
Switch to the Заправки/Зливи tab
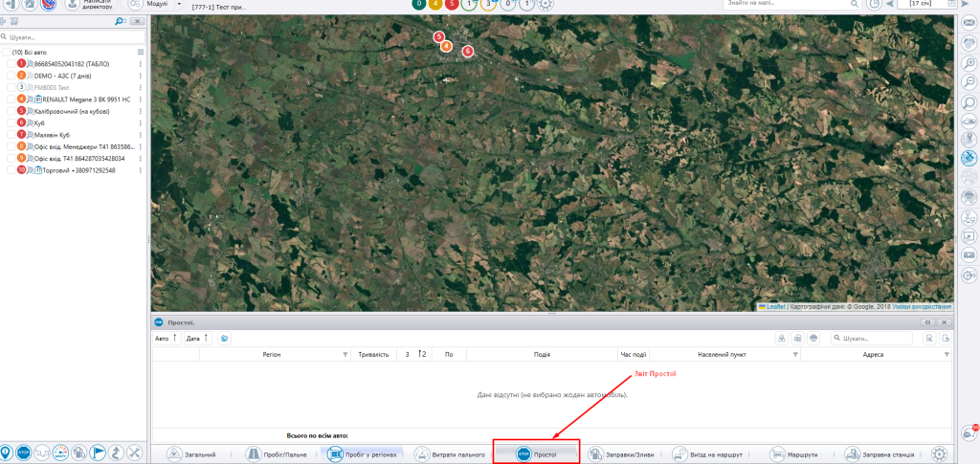622,454
